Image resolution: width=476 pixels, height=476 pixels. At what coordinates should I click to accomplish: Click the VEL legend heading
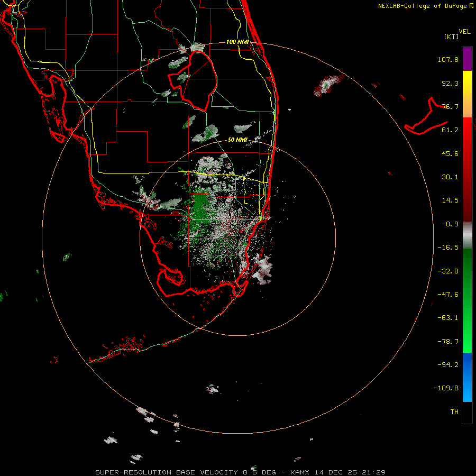click(464, 32)
